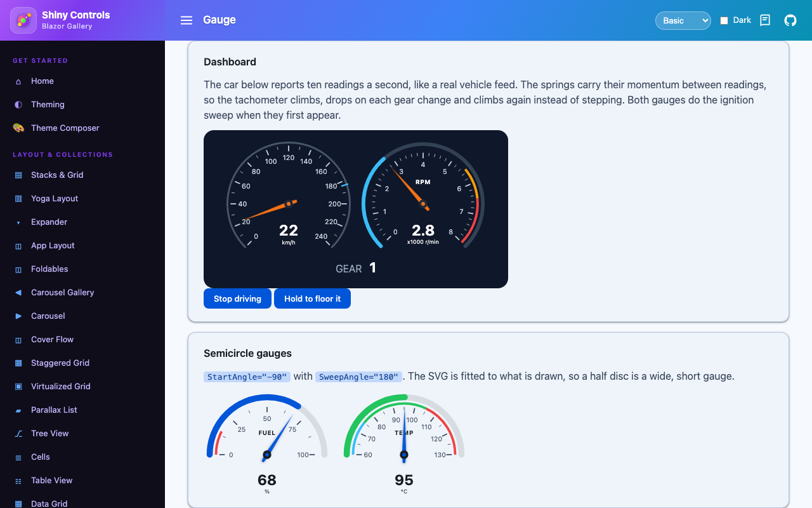The height and width of the screenshot is (508, 812).
Task: Click the Stop driving button
Action: (x=237, y=298)
